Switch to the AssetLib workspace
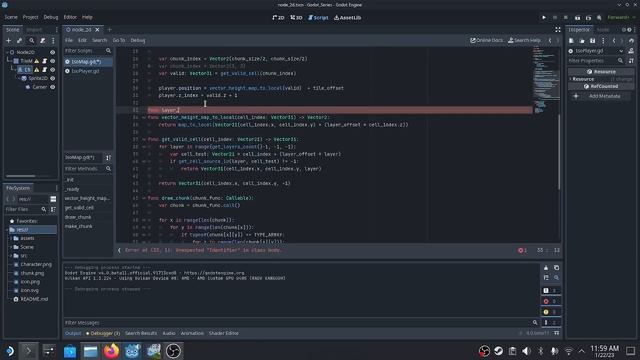Image resolution: width=640 pixels, height=360 pixels. 347,18
